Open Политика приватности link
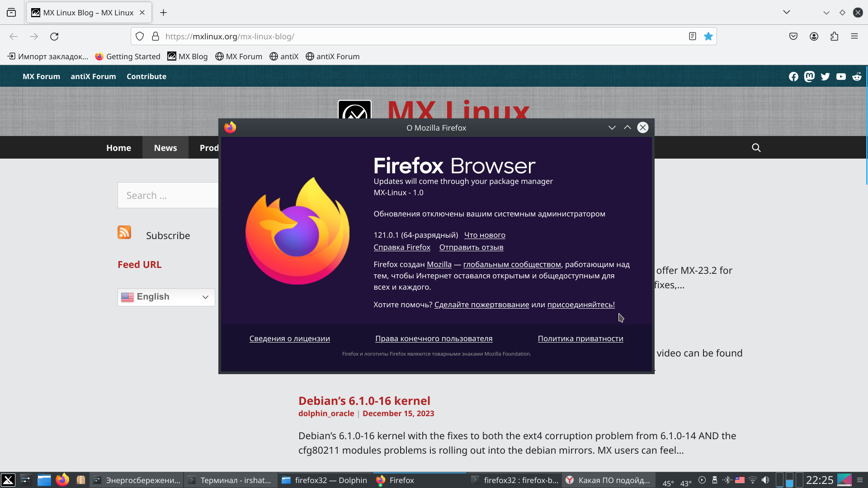The image size is (868, 488). (580, 338)
